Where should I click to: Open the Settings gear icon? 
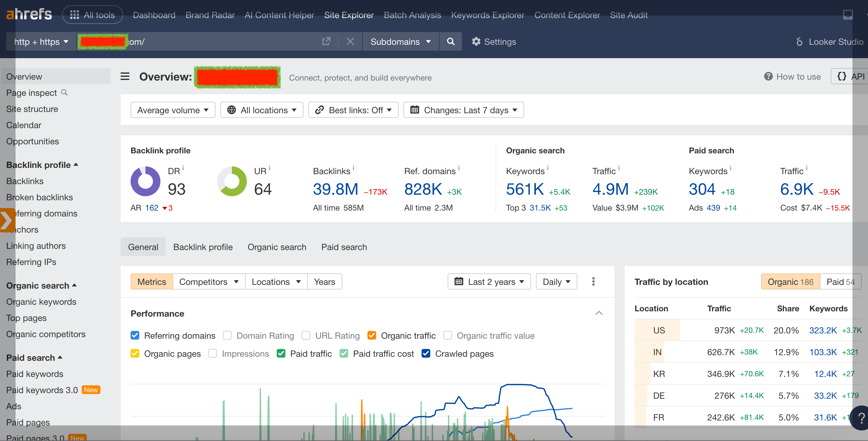tap(476, 41)
